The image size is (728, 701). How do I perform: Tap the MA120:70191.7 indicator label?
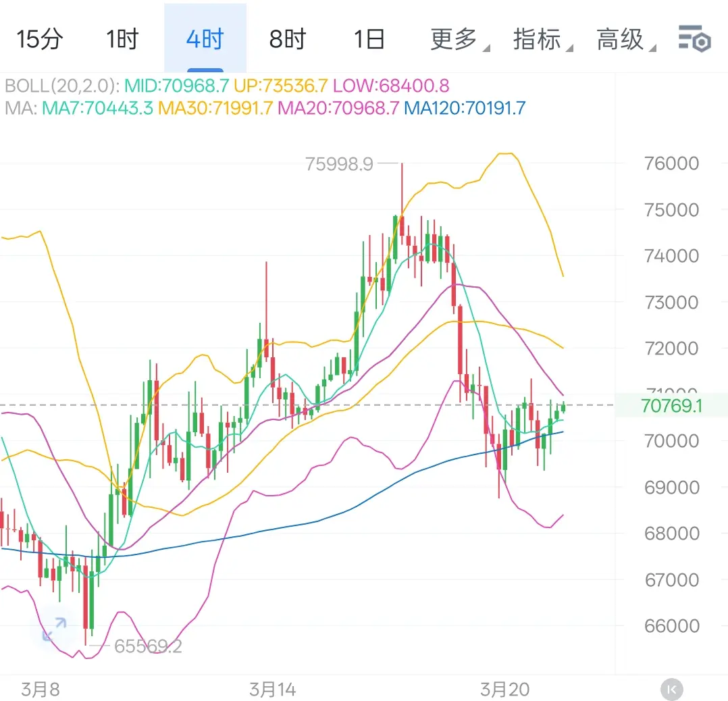point(465,108)
